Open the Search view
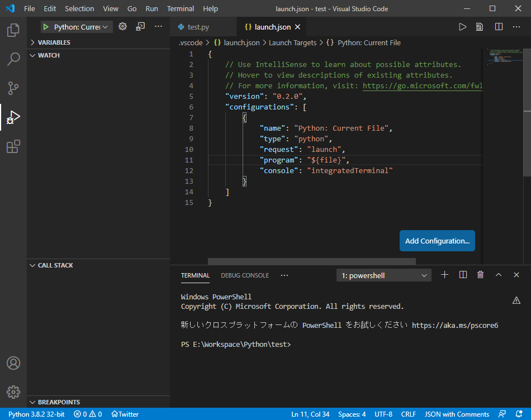 coord(13,59)
